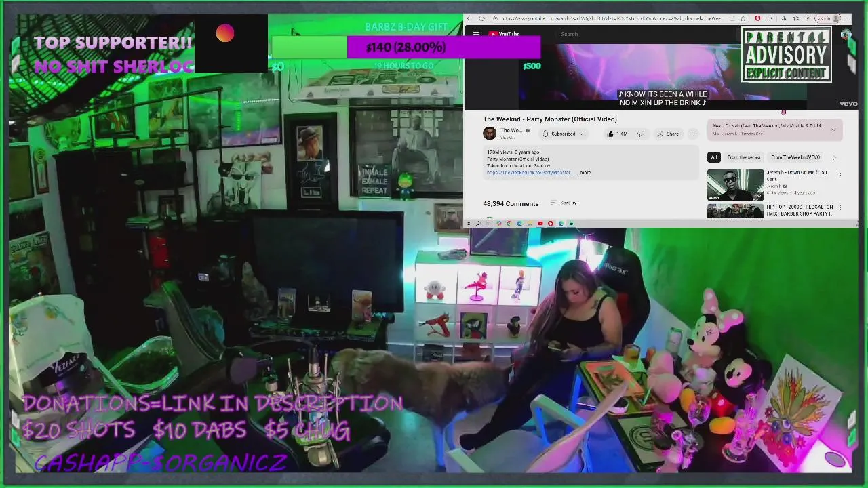868x488 pixels.
Task: Open the YouTube account avatar
Action: click(845, 35)
